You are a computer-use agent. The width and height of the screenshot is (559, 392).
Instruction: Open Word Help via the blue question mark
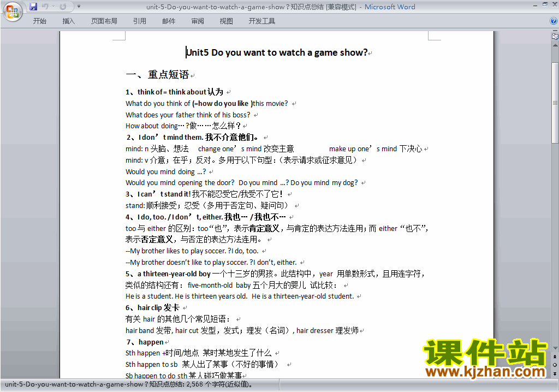click(x=554, y=21)
